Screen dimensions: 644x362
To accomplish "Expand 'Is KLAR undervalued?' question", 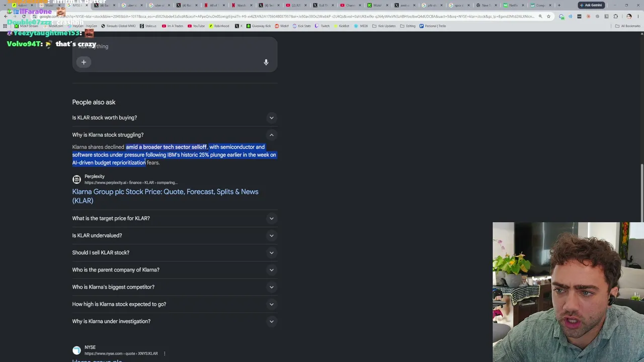I will click(175, 235).
